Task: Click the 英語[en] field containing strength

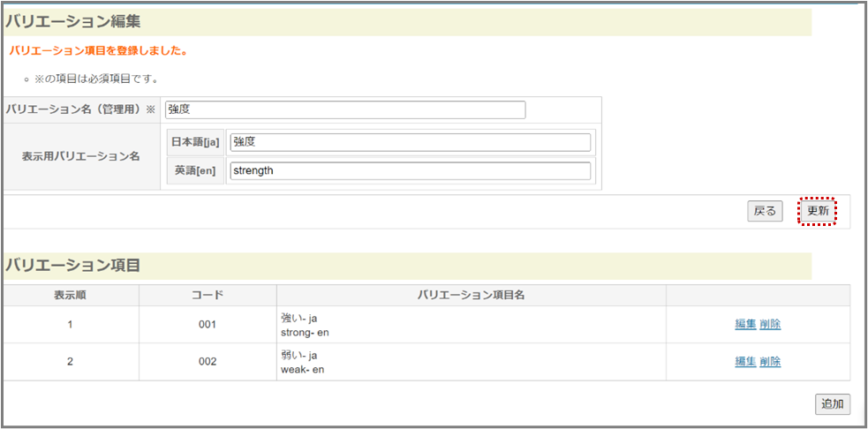Action: 410,170
